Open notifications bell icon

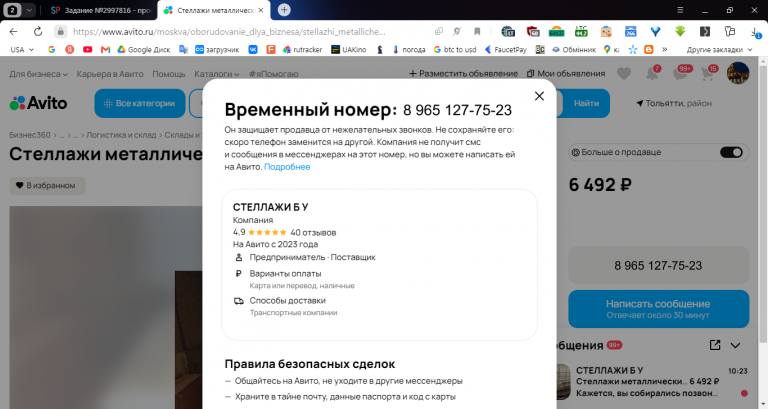click(652, 74)
